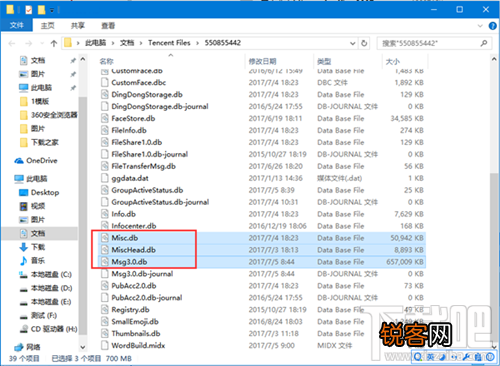Screen dimensions: 500x366
Task: Open the address bar history dropdown
Action: pyautogui.click(x=352, y=43)
